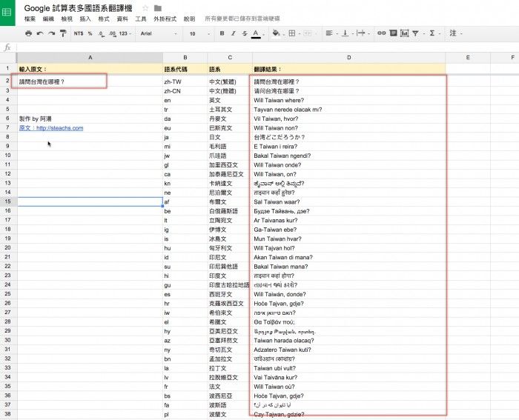Screen dimensions: 519x420
Task: Insert a chart from the toolbar
Action: click(x=403, y=33)
